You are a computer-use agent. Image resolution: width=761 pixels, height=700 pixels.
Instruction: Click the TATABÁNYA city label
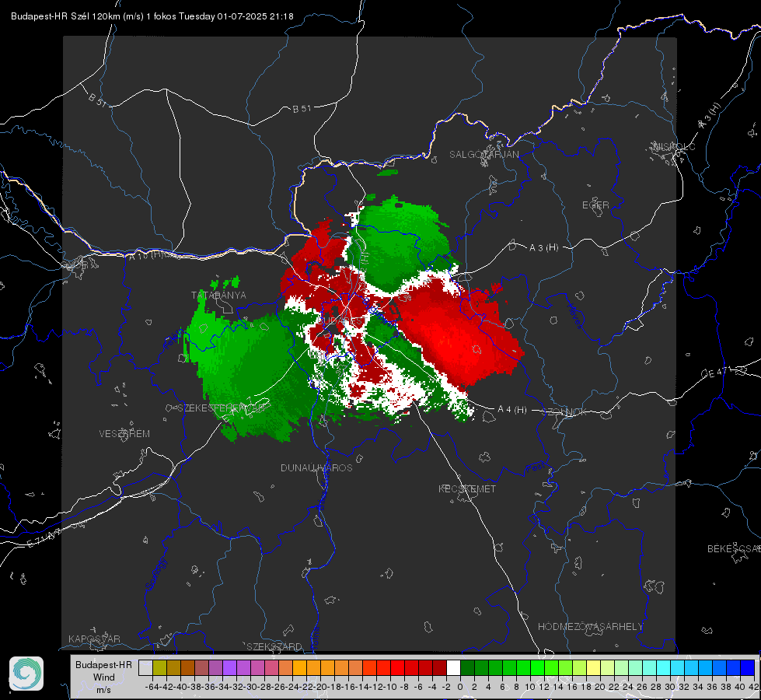point(218,295)
